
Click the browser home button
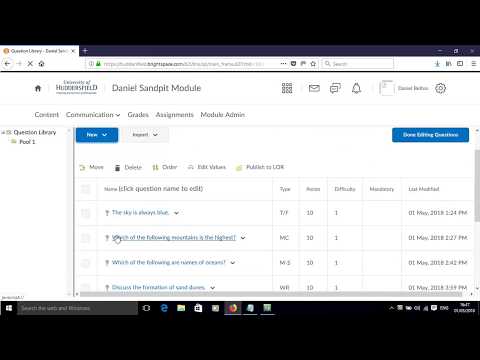tap(41, 63)
